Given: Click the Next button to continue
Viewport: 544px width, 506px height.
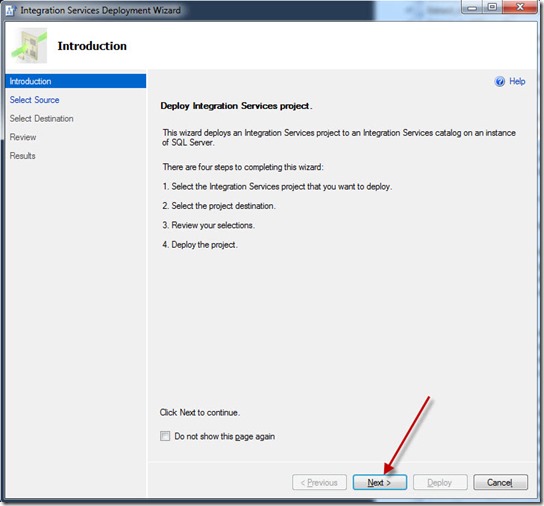Looking at the screenshot, I should tap(380, 482).
